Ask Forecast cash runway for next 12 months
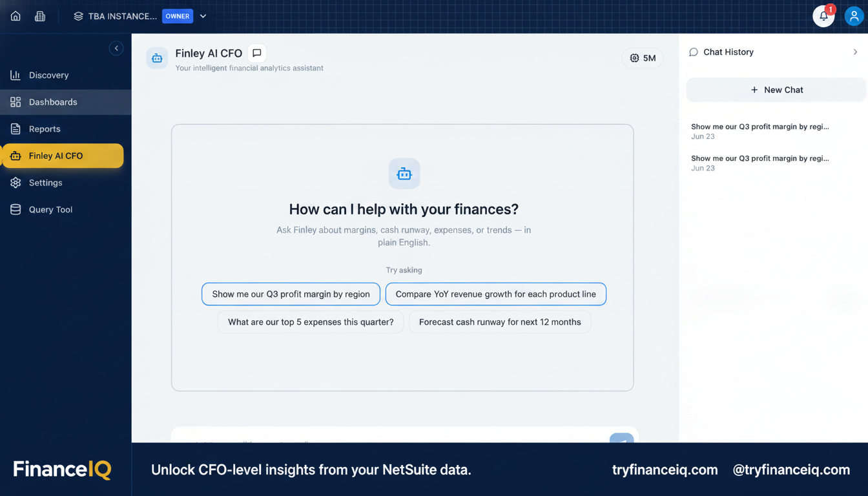The width and height of the screenshot is (868, 496). click(x=500, y=322)
